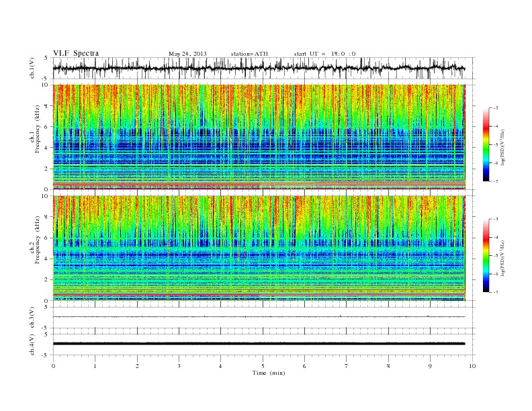
Task: Click the 'ch.3(V)' axis label
Action: tap(32, 318)
